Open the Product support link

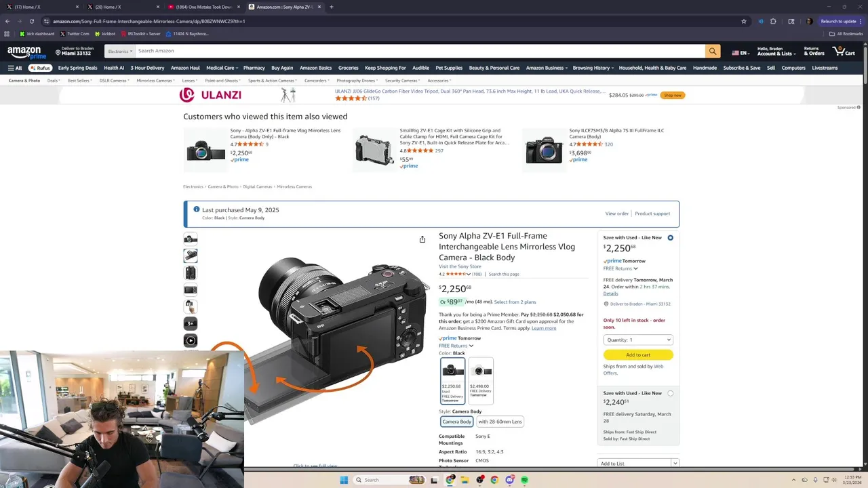pos(652,213)
